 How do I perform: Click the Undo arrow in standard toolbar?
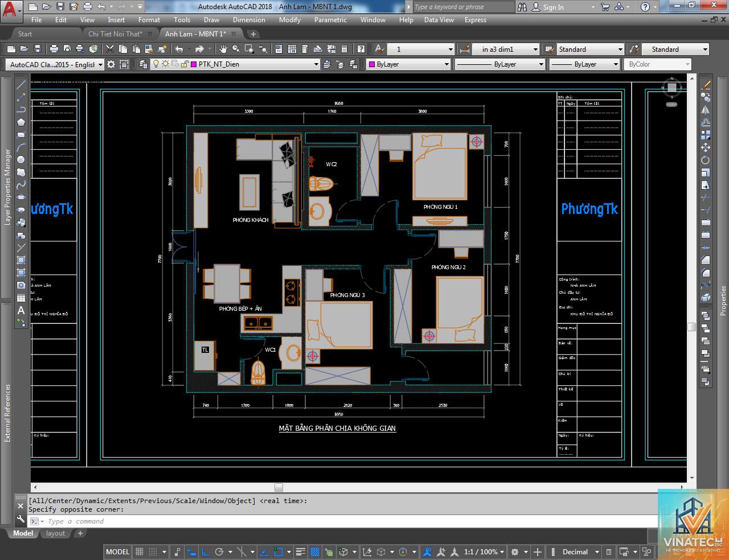click(x=179, y=49)
